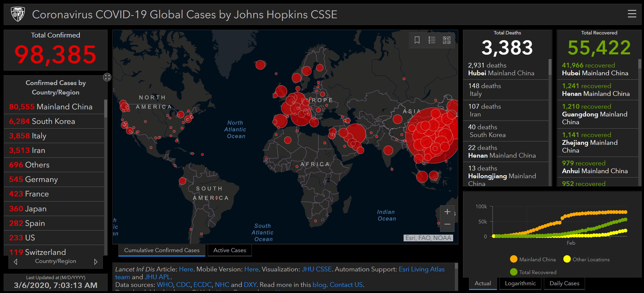The image size is (644, 293).
Task: Open the JHU CSSE link
Action: tap(317, 269)
